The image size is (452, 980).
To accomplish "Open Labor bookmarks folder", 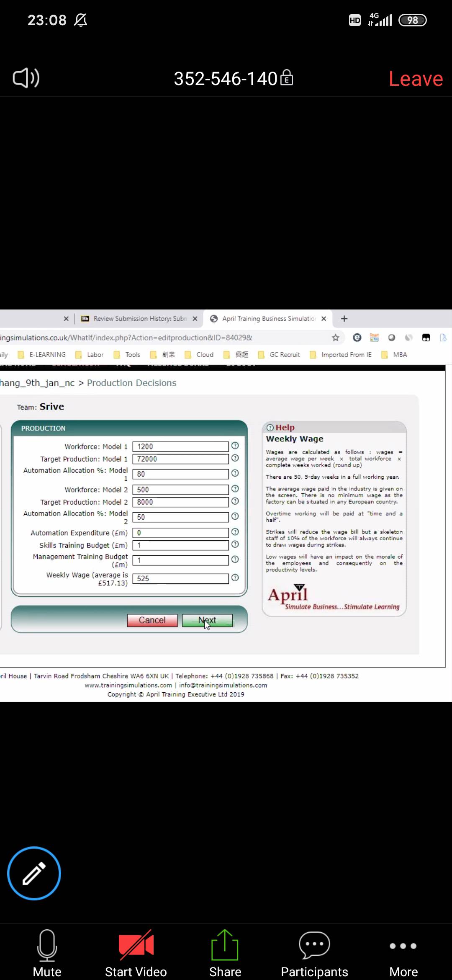I will [90, 355].
